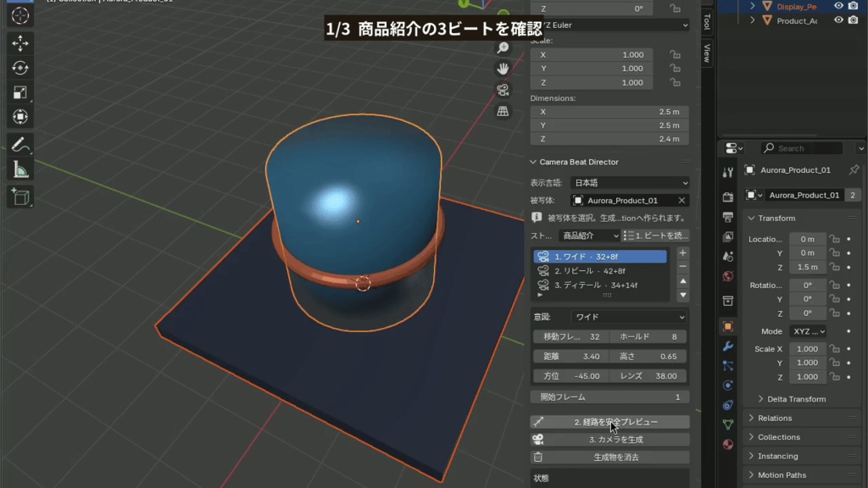The width and height of the screenshot is (868, 488).
Task: Expand Display_Pe object in Outliner
Action: pyautogui.click(x=753, y=6)
